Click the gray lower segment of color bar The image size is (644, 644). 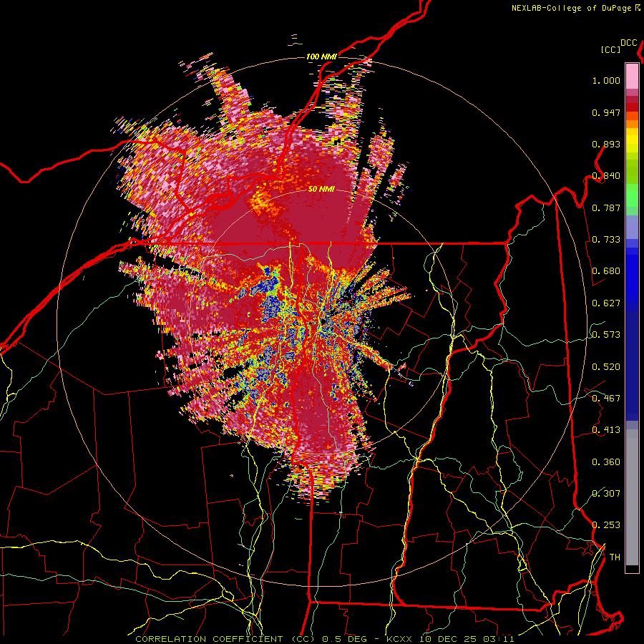(x=632, y=497)
